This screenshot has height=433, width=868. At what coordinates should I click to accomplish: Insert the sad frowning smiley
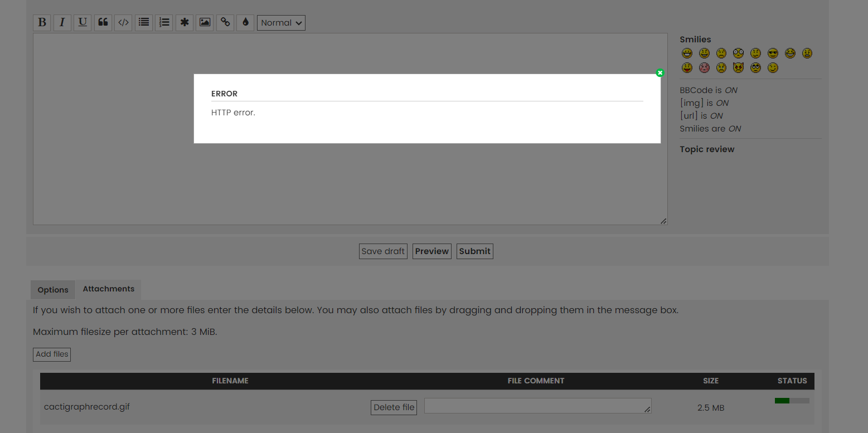point(721,53)
